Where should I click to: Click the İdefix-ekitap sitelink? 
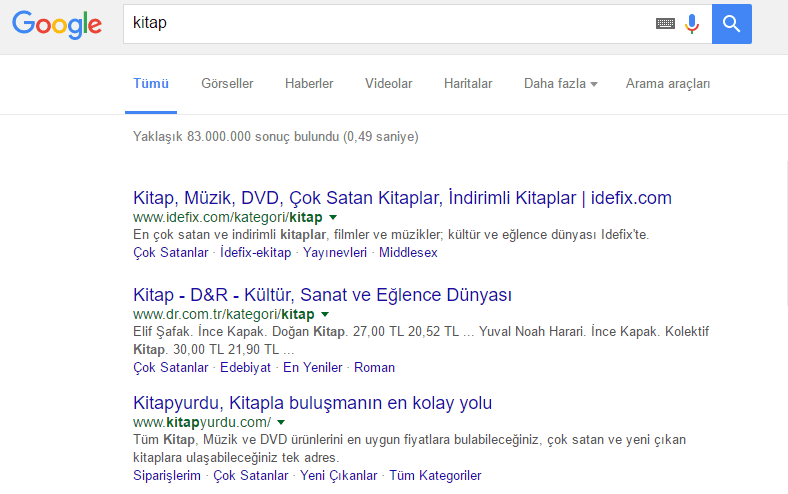256,253
